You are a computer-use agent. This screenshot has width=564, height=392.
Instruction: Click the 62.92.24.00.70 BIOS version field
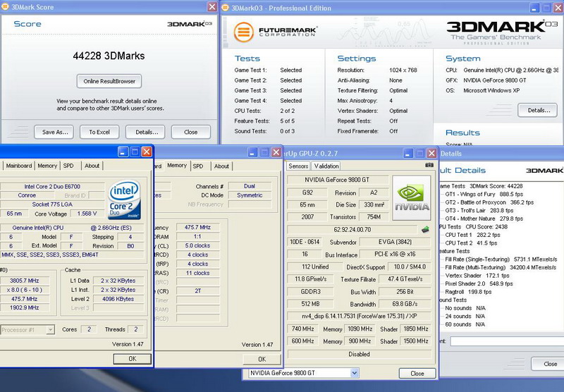pos(352,229)
